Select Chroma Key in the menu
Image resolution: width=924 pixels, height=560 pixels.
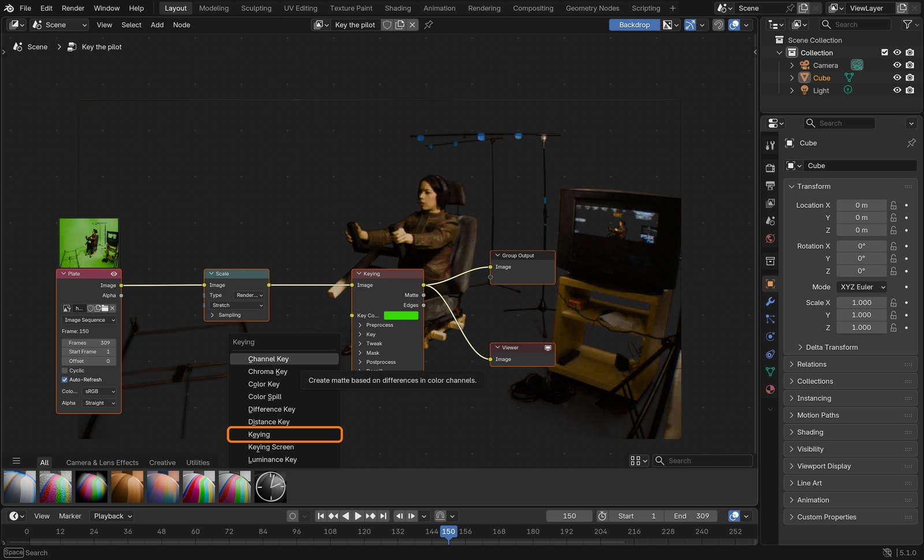[x=285, y=372]
